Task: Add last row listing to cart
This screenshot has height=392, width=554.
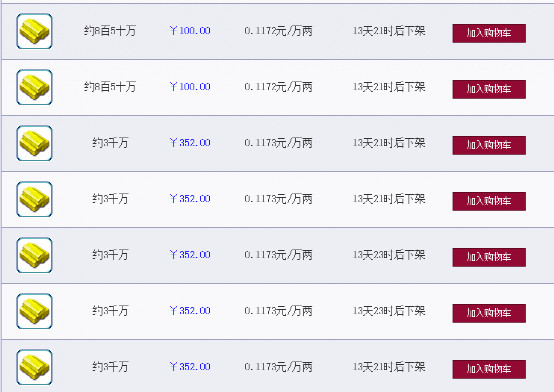Action: click(x=489, y=369)
